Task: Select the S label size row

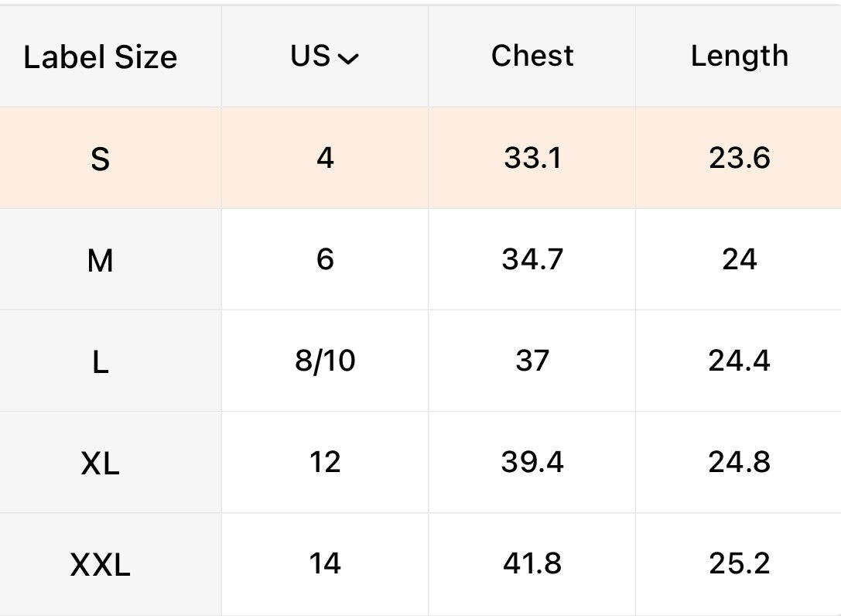Action: [101, 159]
